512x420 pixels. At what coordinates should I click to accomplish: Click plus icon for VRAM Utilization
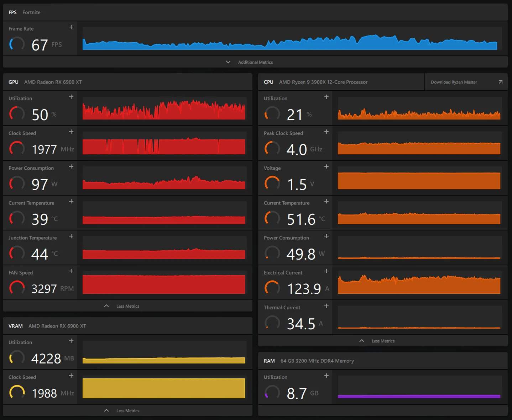[x=71, y=341]
